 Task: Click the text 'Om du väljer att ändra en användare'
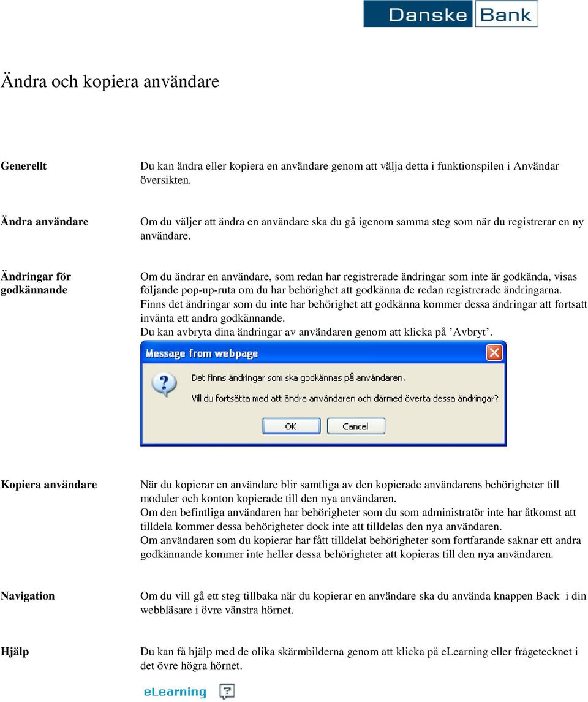[x=226, y=222]
